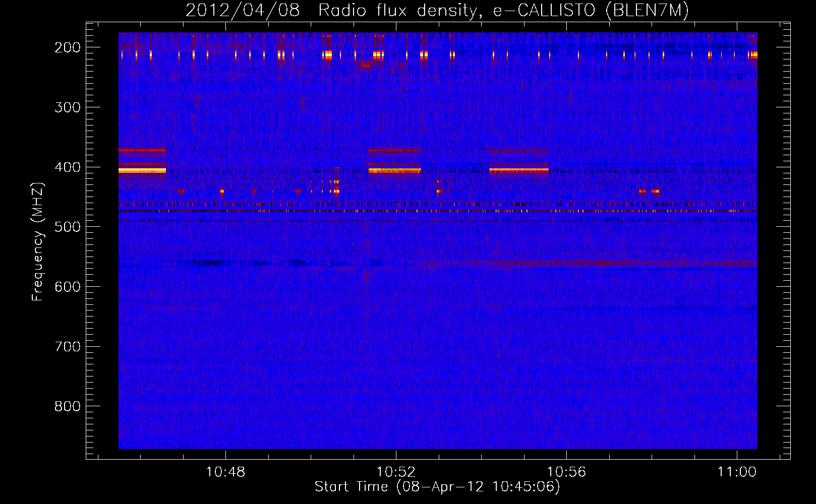Click the 11:00 time tick label
816x504 pixels.
point(737,472)
